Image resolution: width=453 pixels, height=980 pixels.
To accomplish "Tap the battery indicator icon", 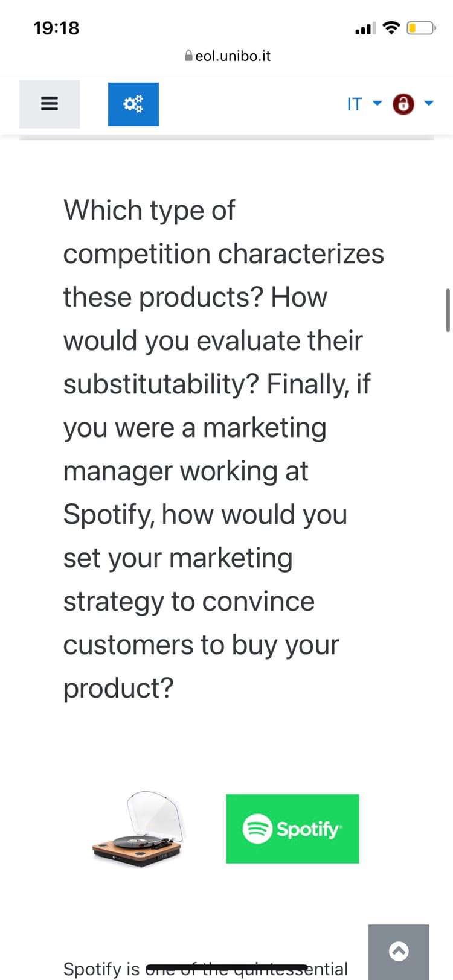I will click(x=420, y=28).
